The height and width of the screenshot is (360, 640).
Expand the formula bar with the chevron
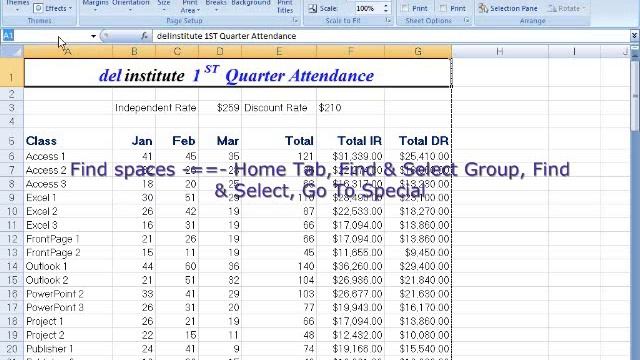click(634, 36)
